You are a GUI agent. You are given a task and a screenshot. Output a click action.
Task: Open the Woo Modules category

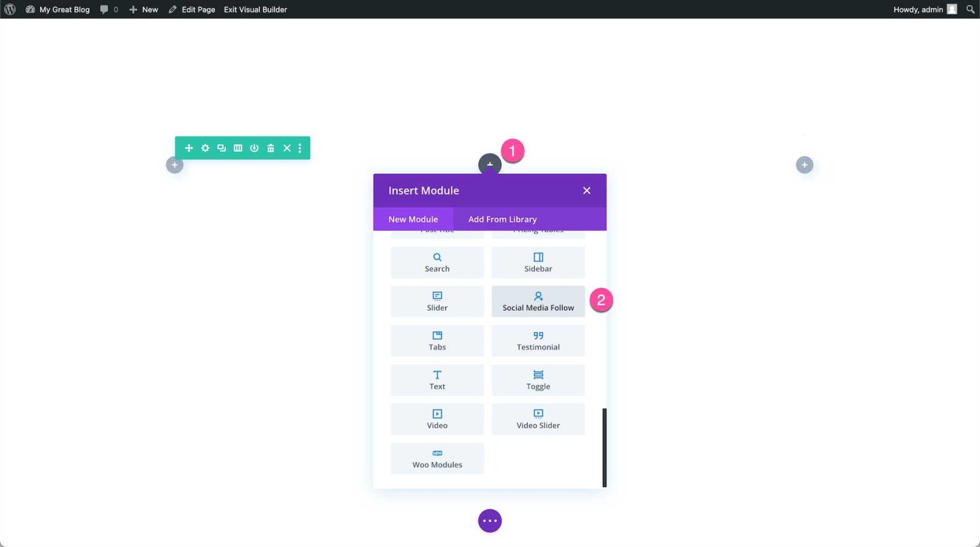[437, 458]
